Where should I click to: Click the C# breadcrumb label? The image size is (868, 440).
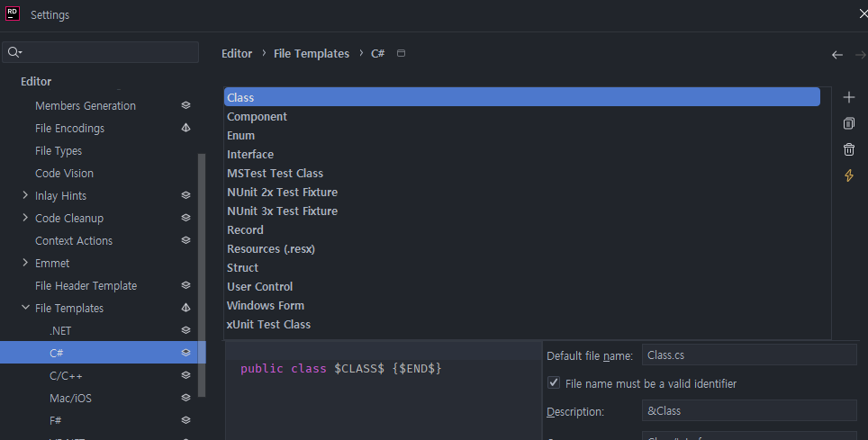377,54
